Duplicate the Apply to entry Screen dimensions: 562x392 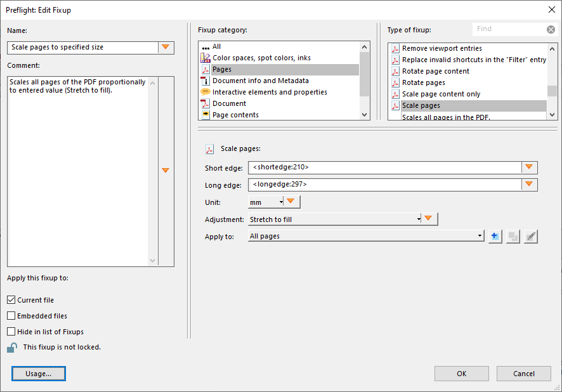(513, 235)
